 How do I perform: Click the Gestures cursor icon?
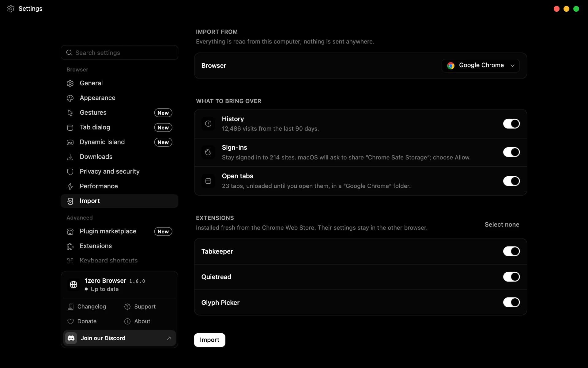click(70, 113)
